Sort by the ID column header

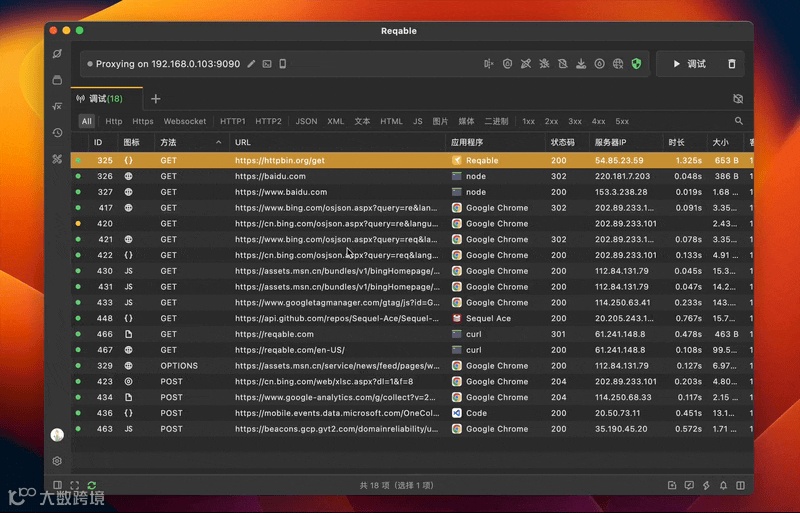point(103,142)
